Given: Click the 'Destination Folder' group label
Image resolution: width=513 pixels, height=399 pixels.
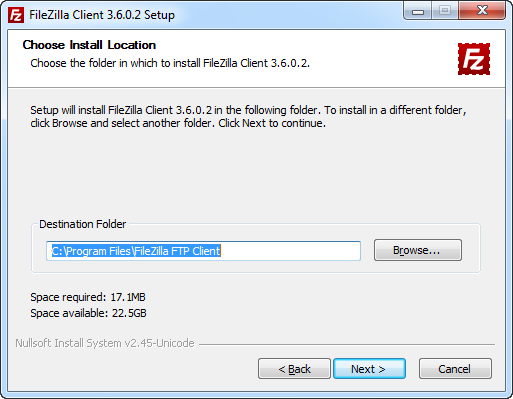Looking at the screenshot, I should 83,224.
